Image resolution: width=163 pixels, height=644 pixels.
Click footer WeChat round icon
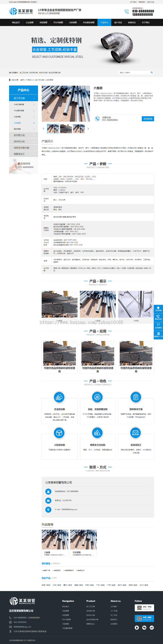pyautogui.click(x=144, y=628)
